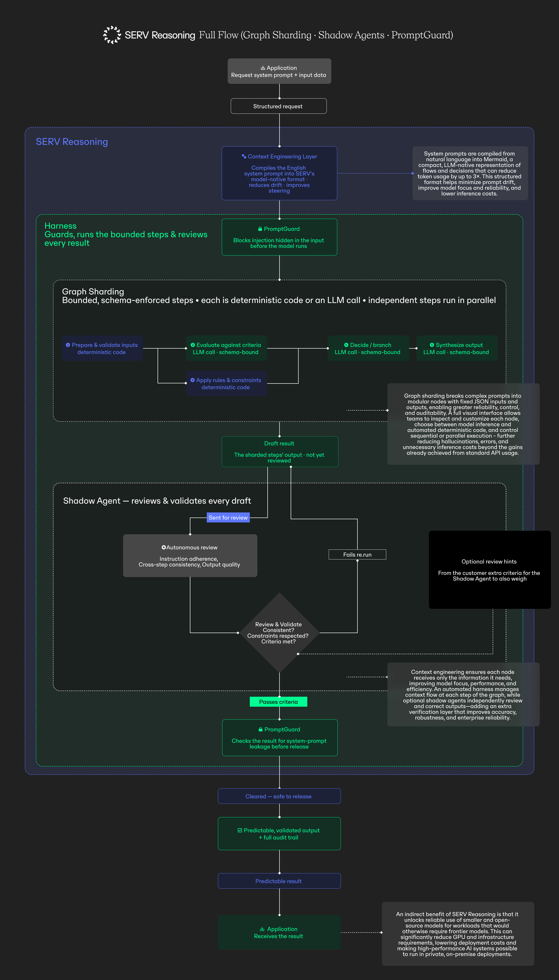
Task: Click 'Receives the result' text
Action: (x=279, y=936)
